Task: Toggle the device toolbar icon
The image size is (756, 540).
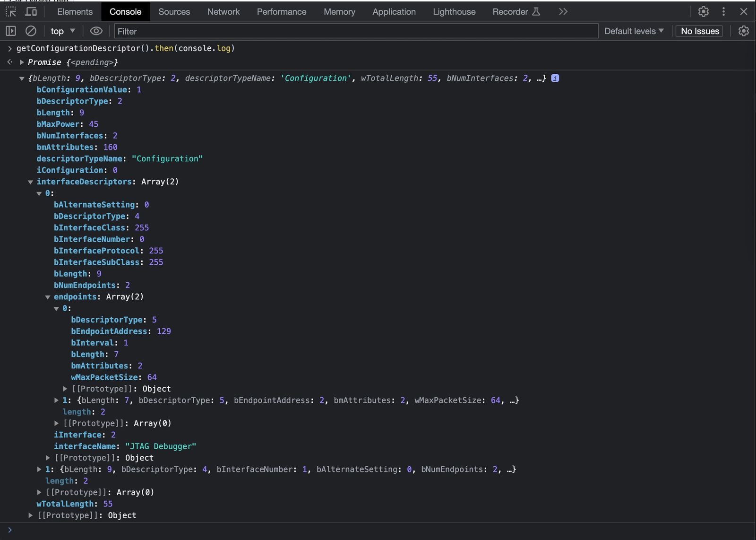Action: (x=31, y=12)
